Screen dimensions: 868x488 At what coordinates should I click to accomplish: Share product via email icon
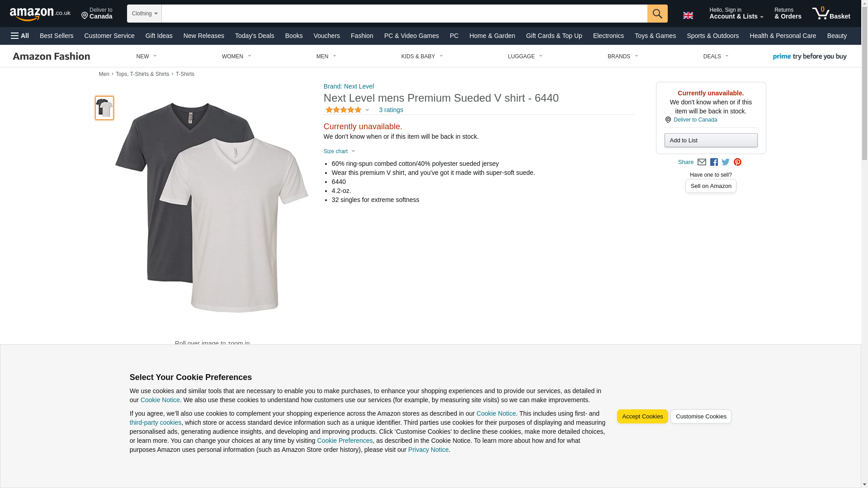[x=702, y=162]
